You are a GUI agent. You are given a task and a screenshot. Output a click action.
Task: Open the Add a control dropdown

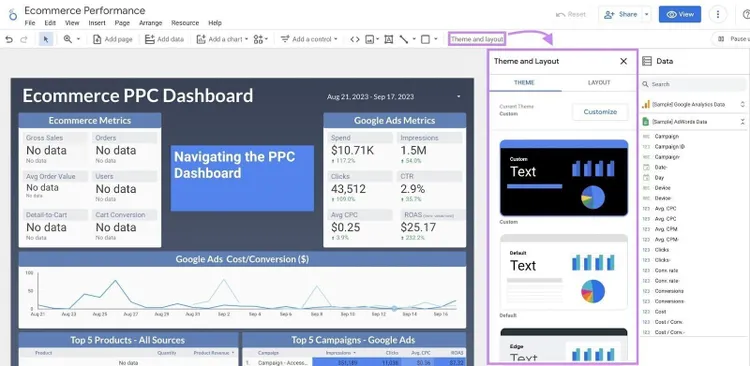coord(309,39)
